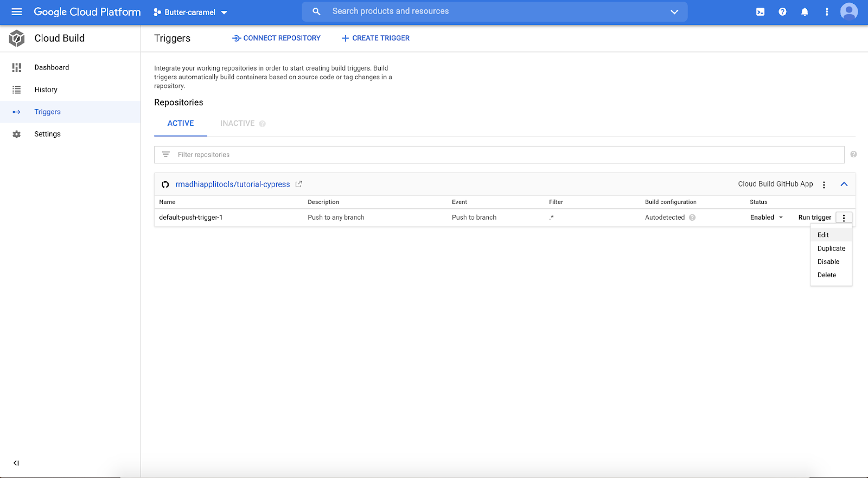Open user account avatar
The image size is (868, 478).
[x=848, y=11]
